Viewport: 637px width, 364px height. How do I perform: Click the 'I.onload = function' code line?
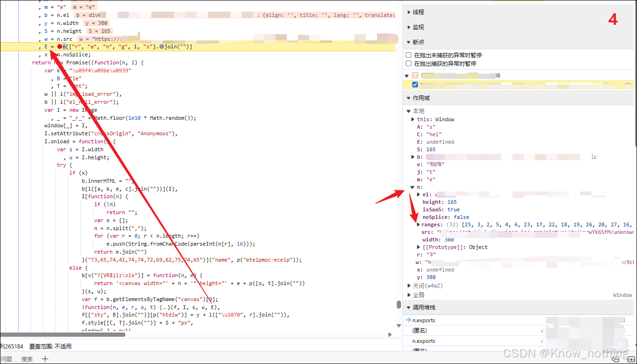click(80, 141)
